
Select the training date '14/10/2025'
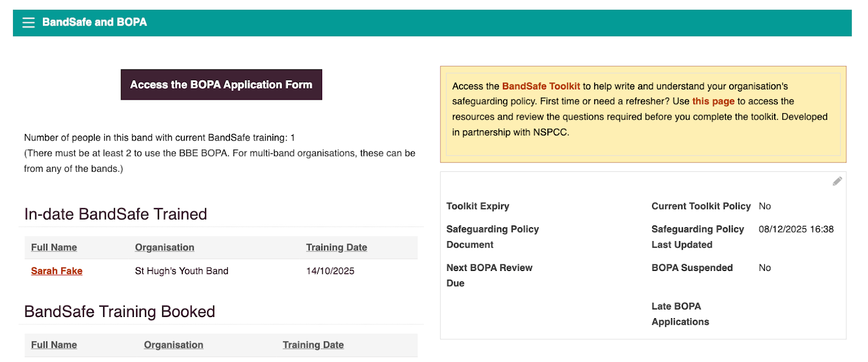[330, 271]
